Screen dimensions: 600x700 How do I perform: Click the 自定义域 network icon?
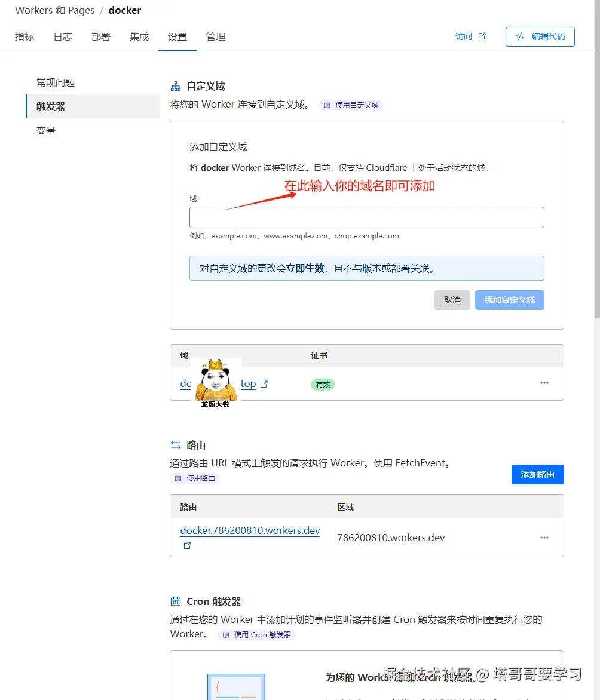pyautogui.click(x=176, y=86)
